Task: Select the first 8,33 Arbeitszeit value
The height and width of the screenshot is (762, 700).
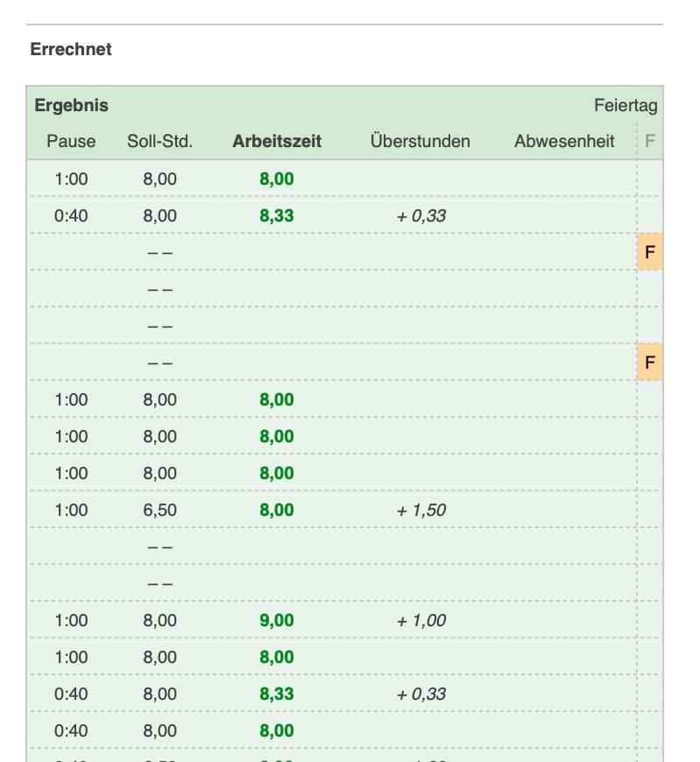Action: coord(277,216)
